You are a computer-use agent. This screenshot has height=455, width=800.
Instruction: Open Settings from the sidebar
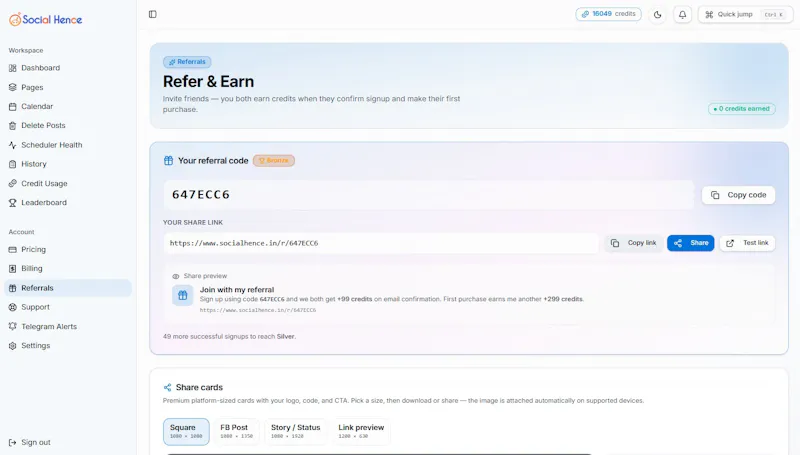(68, 345)
